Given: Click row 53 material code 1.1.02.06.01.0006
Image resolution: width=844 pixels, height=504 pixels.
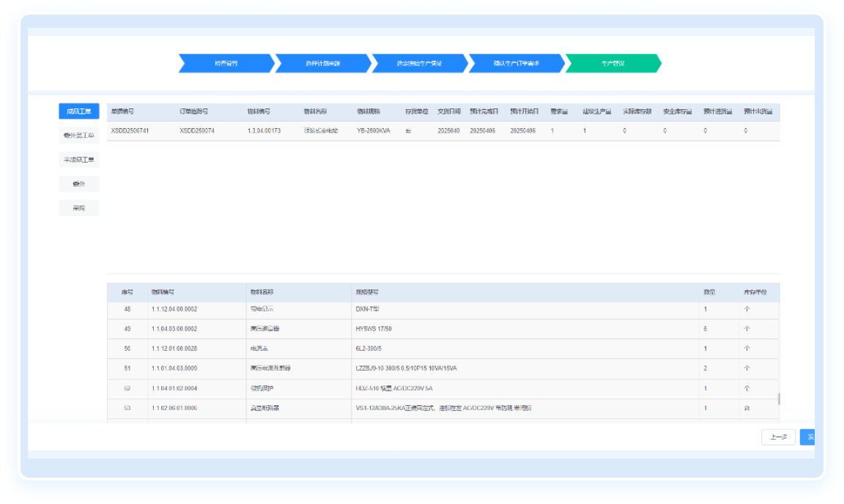Looking at the screenshot, I should coord(174,408).
